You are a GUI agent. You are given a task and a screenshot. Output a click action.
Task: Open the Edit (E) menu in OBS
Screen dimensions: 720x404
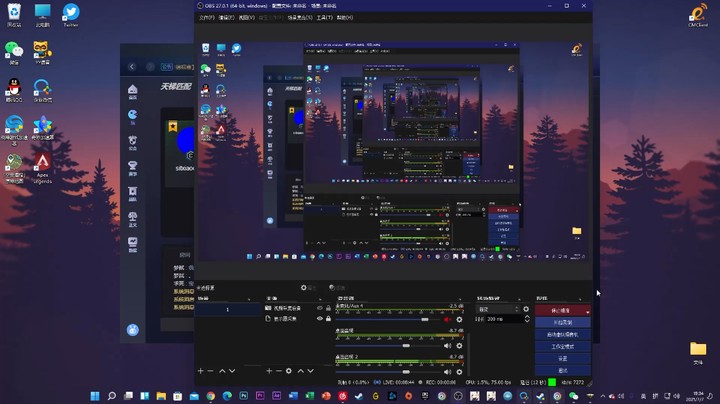click(x=226, y=17)
